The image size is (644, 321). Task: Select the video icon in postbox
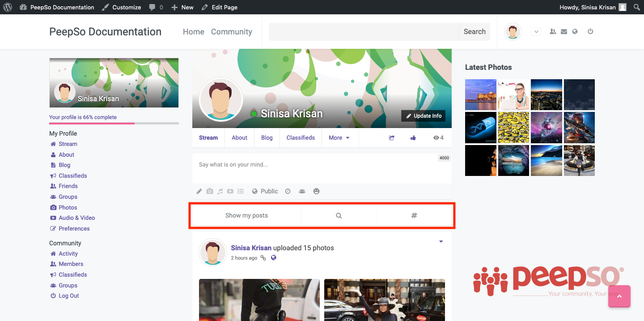click(x=230, y=191)
